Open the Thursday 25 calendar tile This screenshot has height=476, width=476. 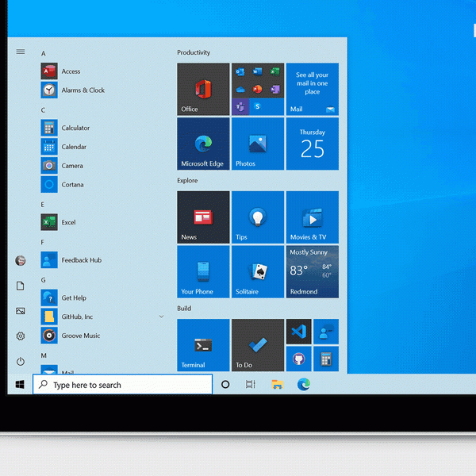[x=313, y=144]
